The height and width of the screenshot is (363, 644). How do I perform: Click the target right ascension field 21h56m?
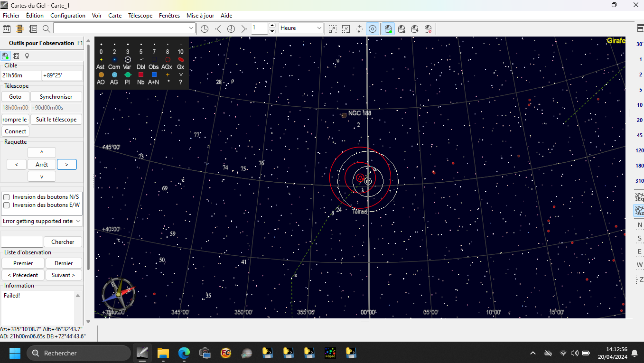[21, 75]
